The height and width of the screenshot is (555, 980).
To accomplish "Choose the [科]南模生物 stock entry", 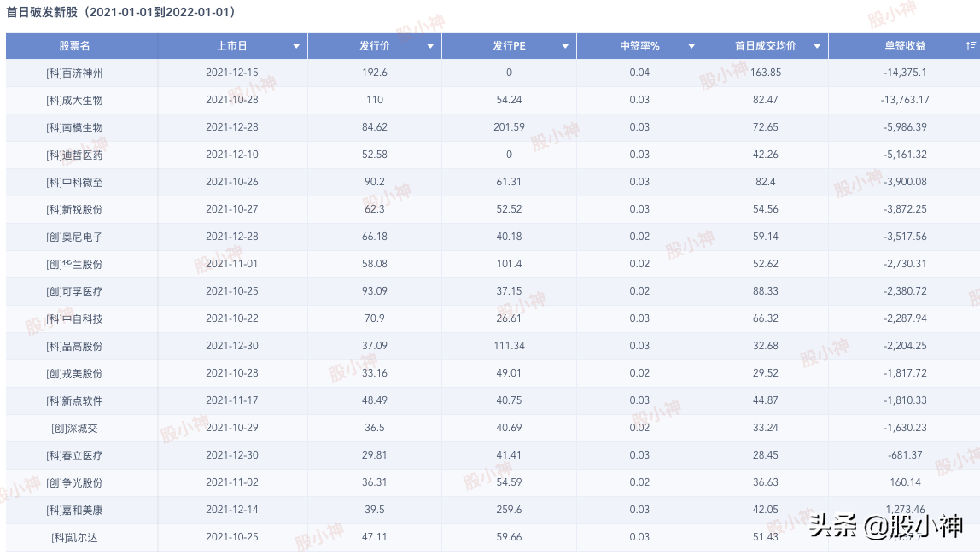I will (x=74, y=128).
